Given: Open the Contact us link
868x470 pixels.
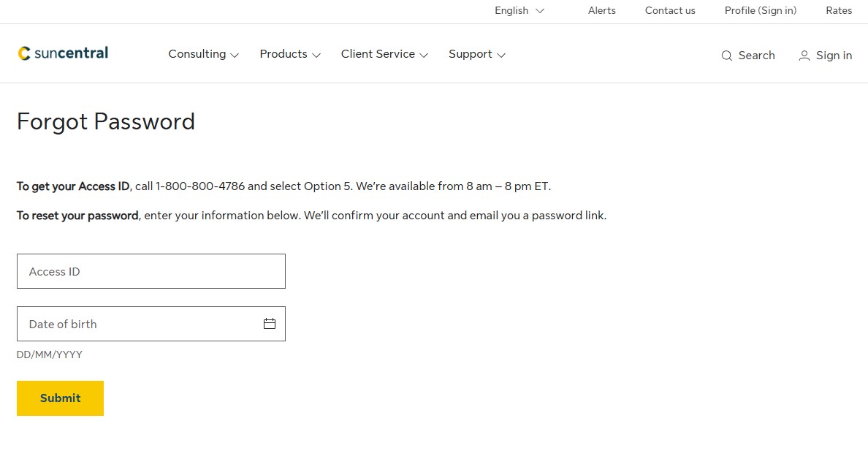Looking at the screenshot, I should [x=670, y=11].
